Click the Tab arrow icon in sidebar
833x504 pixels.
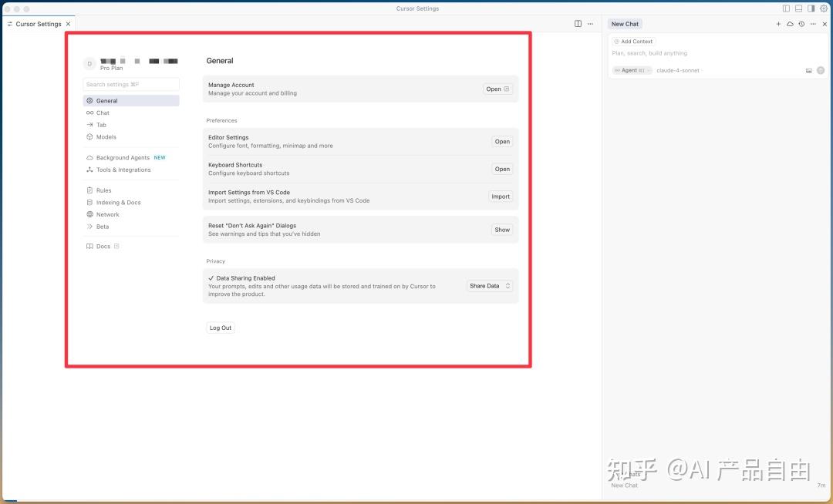(x=89, y=125)
